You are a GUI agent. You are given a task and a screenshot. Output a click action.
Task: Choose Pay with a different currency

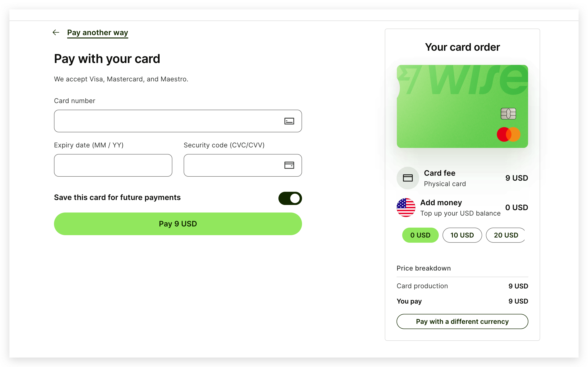pos(462,321)
